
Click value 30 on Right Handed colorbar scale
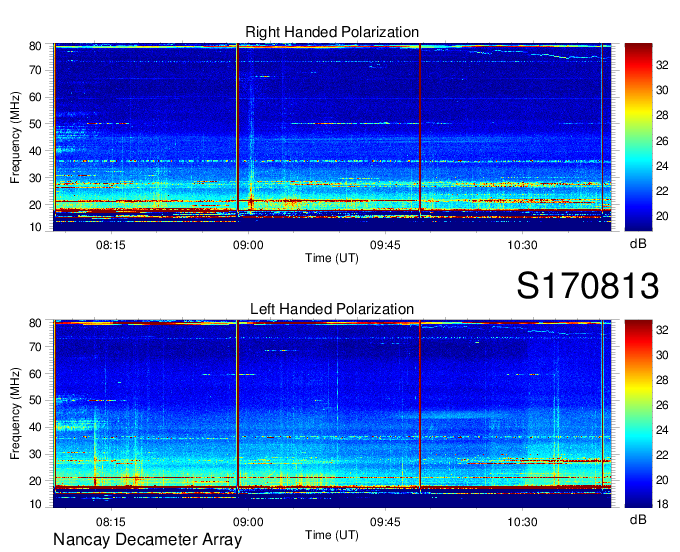[x=662, y=90]
